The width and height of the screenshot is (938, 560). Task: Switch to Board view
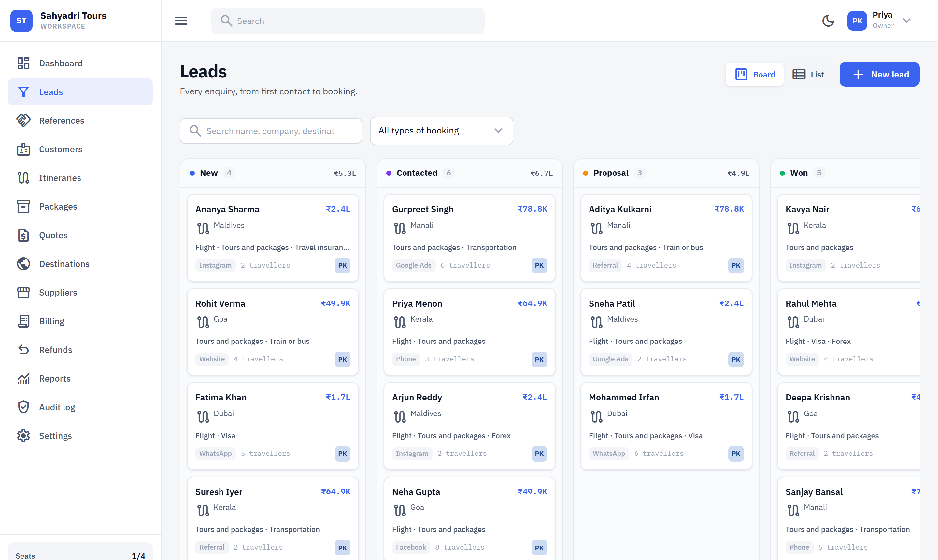755,74
